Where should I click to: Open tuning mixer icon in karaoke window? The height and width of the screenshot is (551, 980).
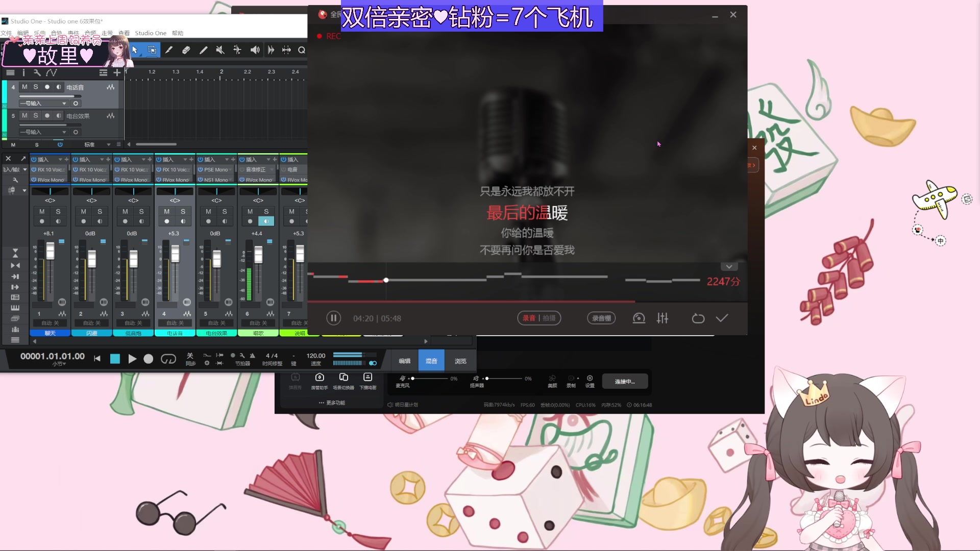coord(663,318)
